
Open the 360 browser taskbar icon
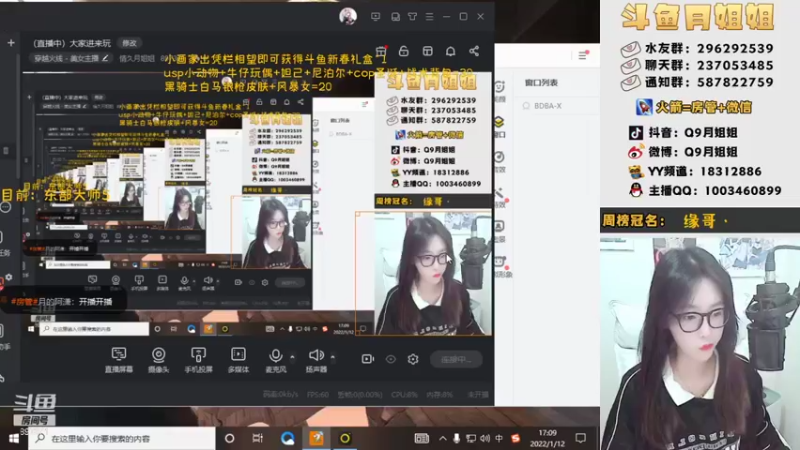[345, 438]
